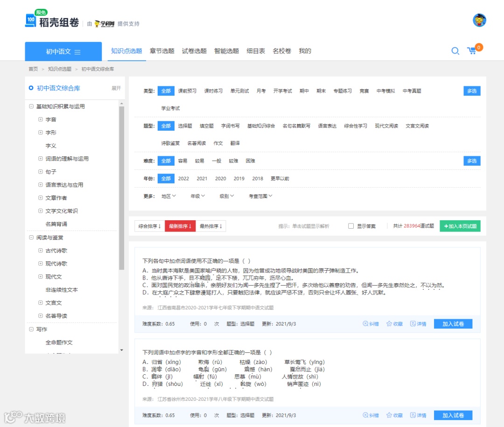
Task: Click 加入试卷 for second question
Action: coord(453,415)
